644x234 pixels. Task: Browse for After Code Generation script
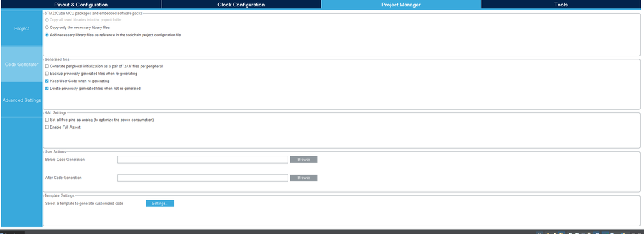(303, 178)
